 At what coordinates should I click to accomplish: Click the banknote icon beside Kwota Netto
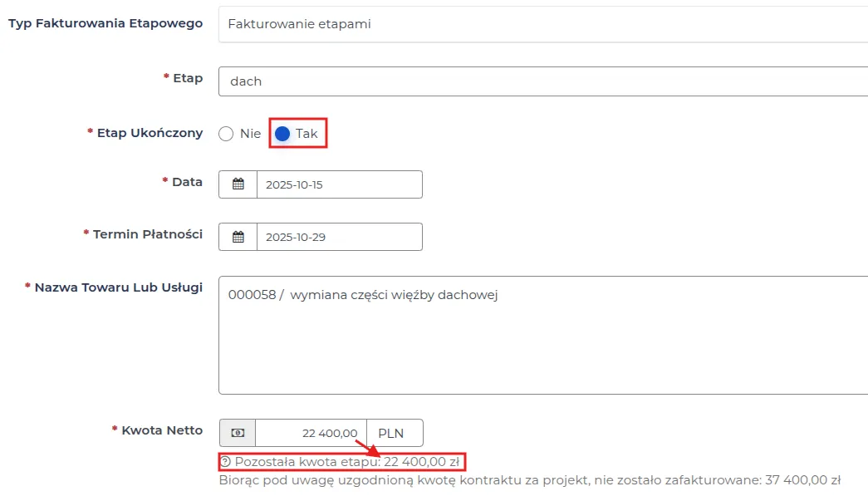tap(238, 433)
